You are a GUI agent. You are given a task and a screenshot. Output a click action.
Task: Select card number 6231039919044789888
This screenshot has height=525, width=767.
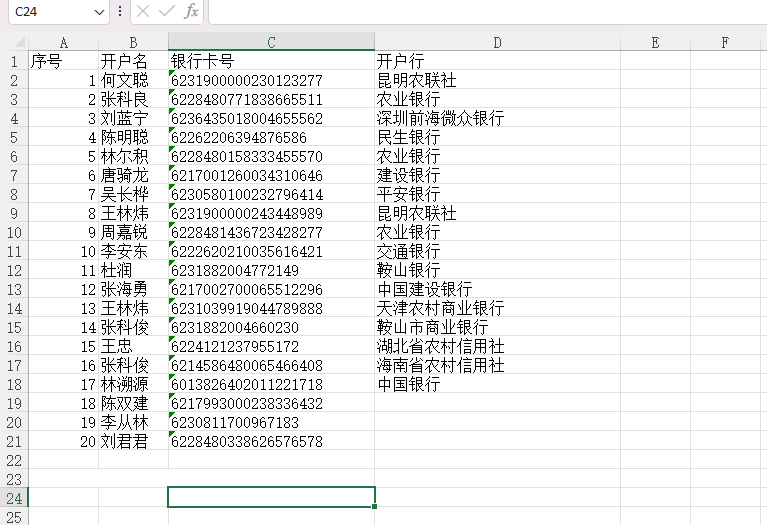click(271, 308)
